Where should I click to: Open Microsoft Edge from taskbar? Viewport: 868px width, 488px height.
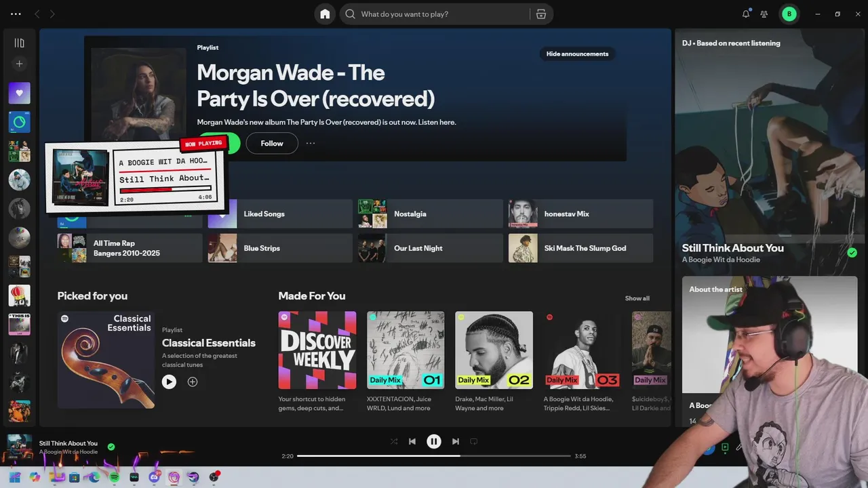point(94,477)
